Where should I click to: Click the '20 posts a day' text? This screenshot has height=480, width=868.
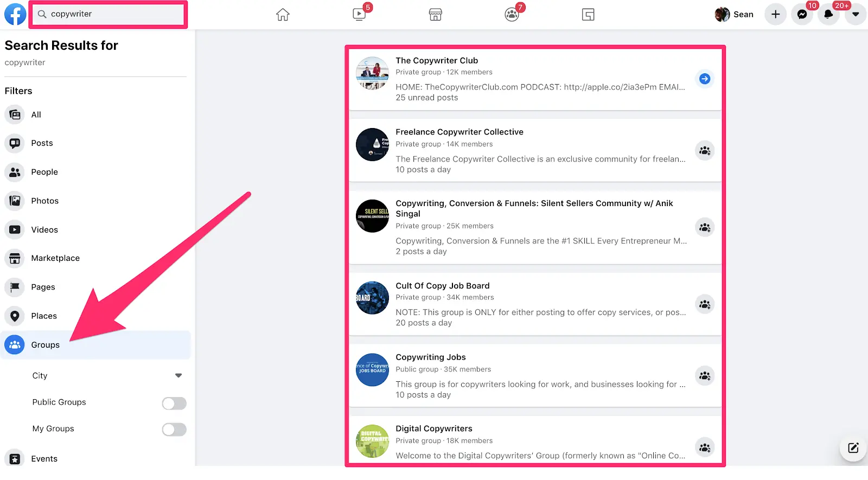tap(424, 323)
